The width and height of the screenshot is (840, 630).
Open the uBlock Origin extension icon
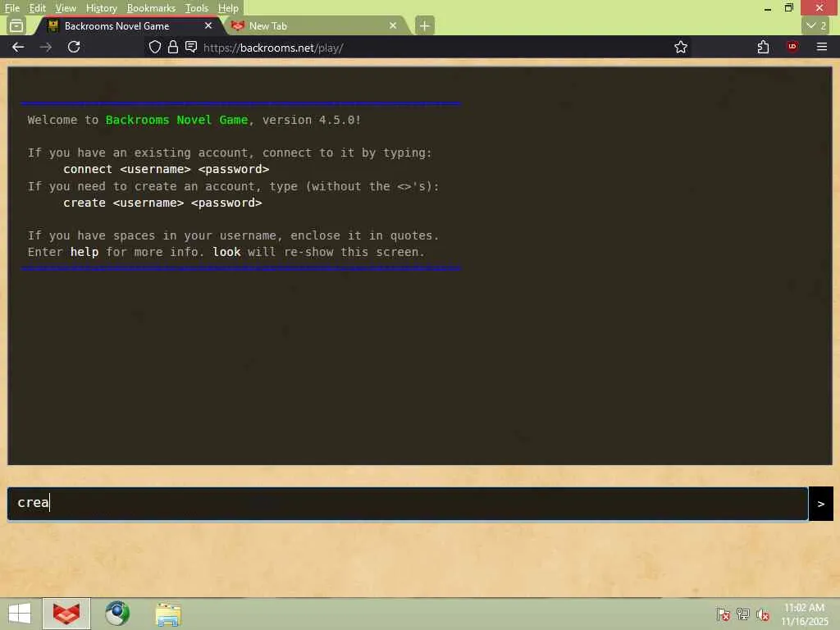[792, 47]
